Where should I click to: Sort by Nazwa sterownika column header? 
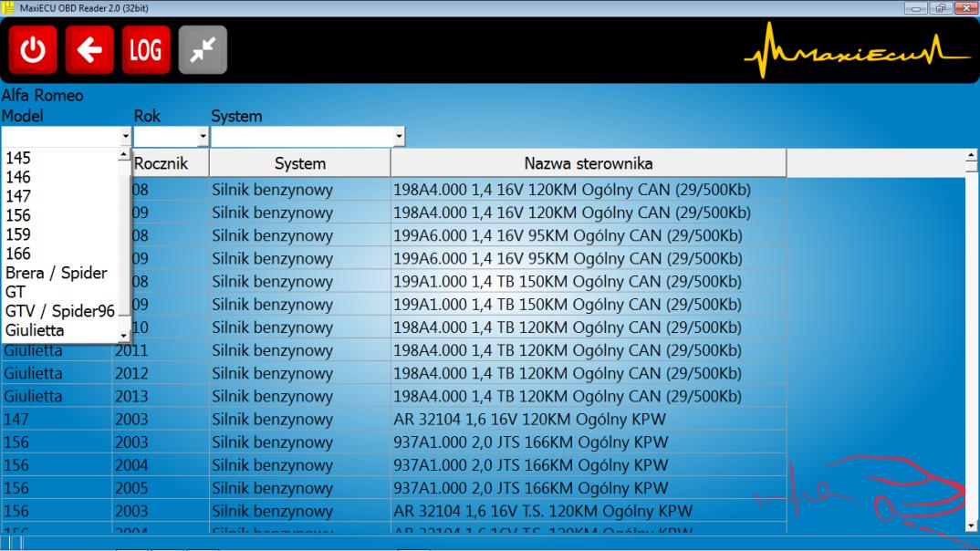click(589, 163)
